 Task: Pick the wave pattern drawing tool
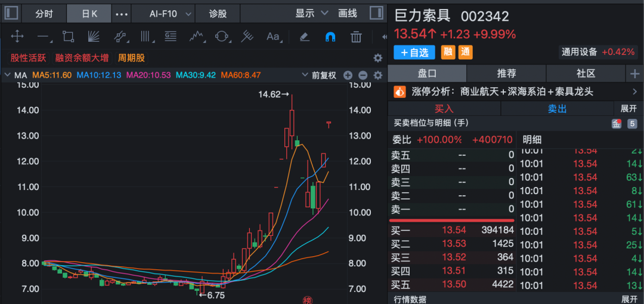pyautogui.click(x=197, y=37)
